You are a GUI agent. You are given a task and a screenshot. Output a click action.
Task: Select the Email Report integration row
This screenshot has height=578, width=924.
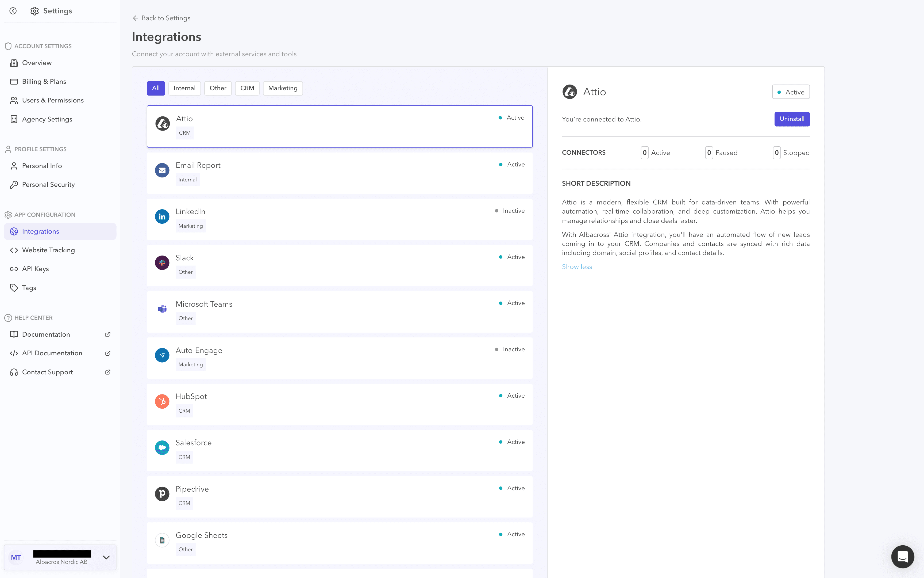click(x=340, y=173)
